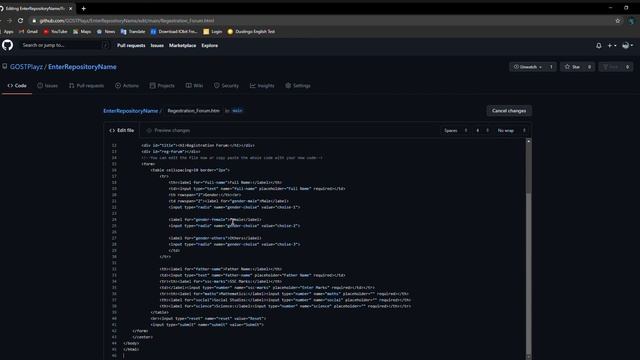Open the News bookmark

(106, 31)
